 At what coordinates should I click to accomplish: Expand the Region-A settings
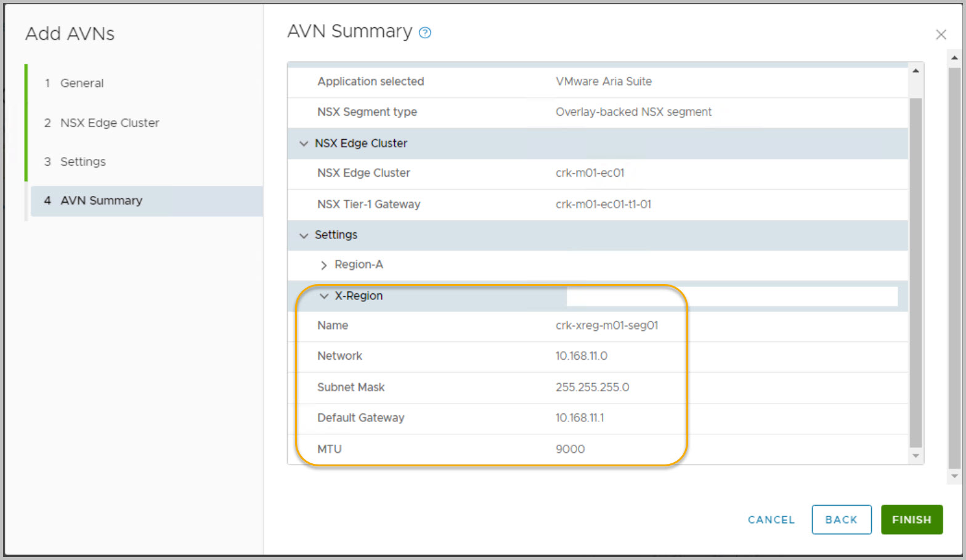(x=324, y=265)
